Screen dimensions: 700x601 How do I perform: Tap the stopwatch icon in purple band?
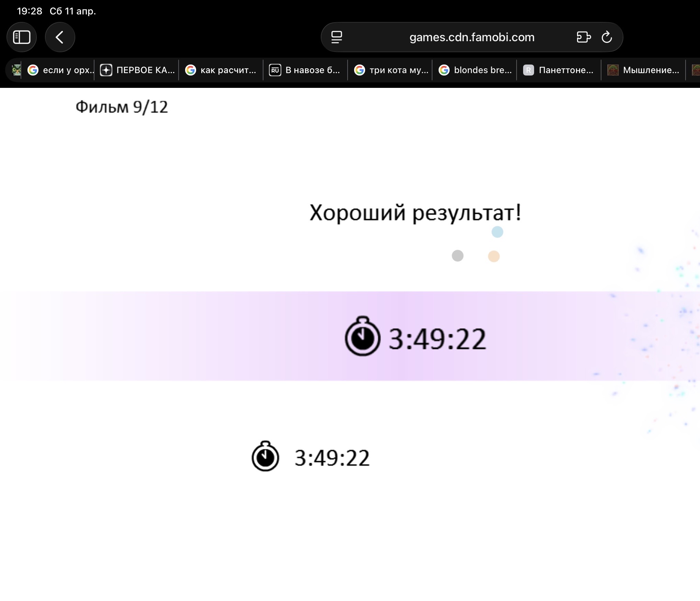[362, 337]
